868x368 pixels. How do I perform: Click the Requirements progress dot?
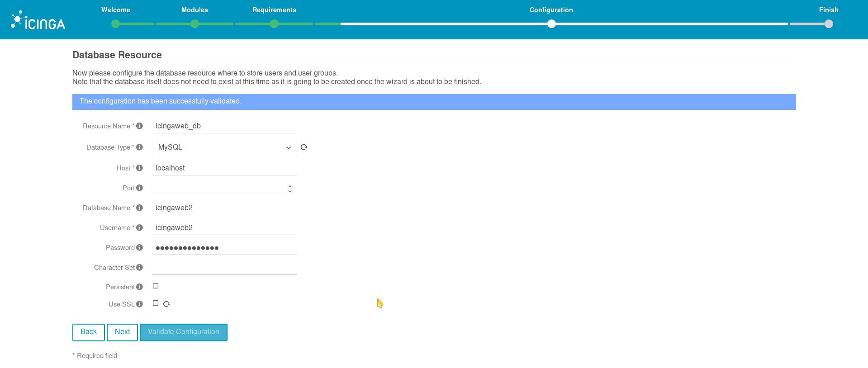click(274, 24)
